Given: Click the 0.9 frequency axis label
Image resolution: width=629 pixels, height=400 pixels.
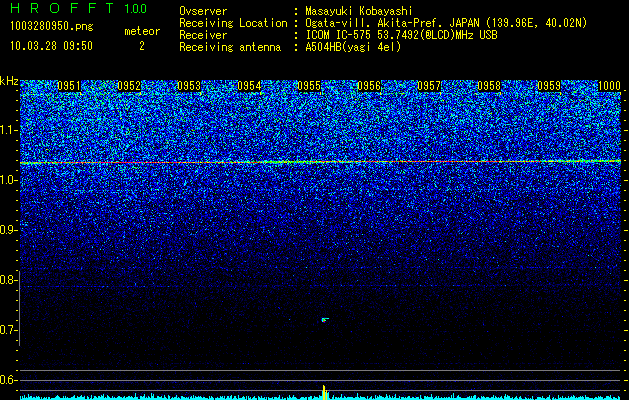Looking at the screenshot, I should pyautogui.click(x=9, y=230).
